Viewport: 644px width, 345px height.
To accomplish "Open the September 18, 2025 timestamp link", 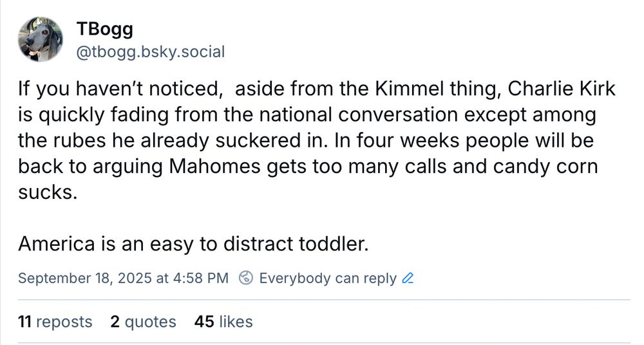I will 122,279.
